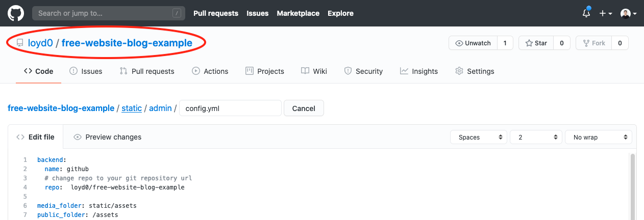Click the repository book icon beside loyd0
The image size is (644, 220).
pos(20,43)
